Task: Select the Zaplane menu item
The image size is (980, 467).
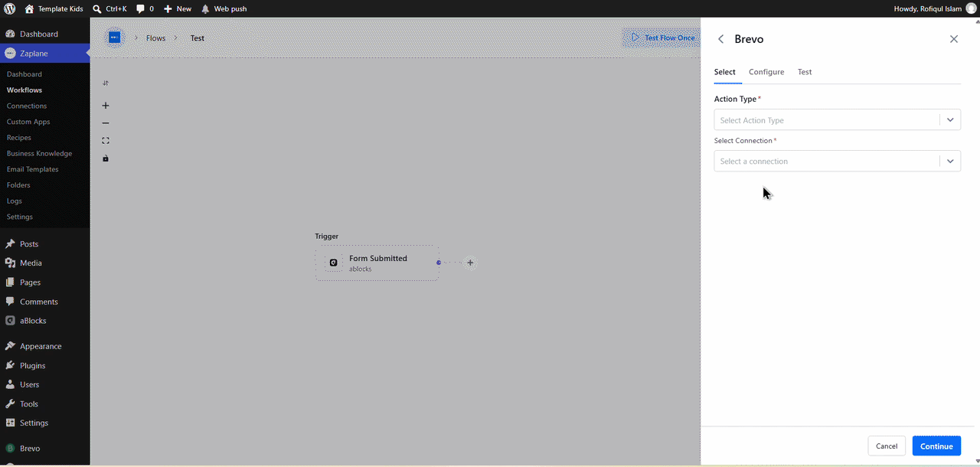Action: point(44,54)
